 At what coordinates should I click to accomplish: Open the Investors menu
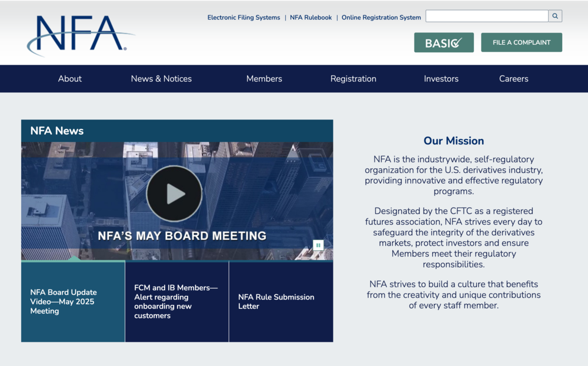pyautogui.click(x=441, y=79)
